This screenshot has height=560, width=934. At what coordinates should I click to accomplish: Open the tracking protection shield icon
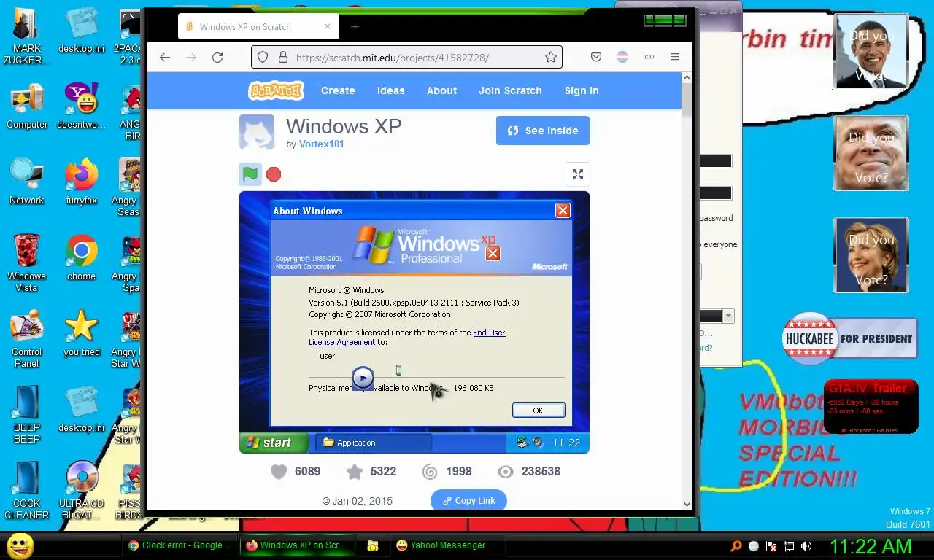(263, 57)
